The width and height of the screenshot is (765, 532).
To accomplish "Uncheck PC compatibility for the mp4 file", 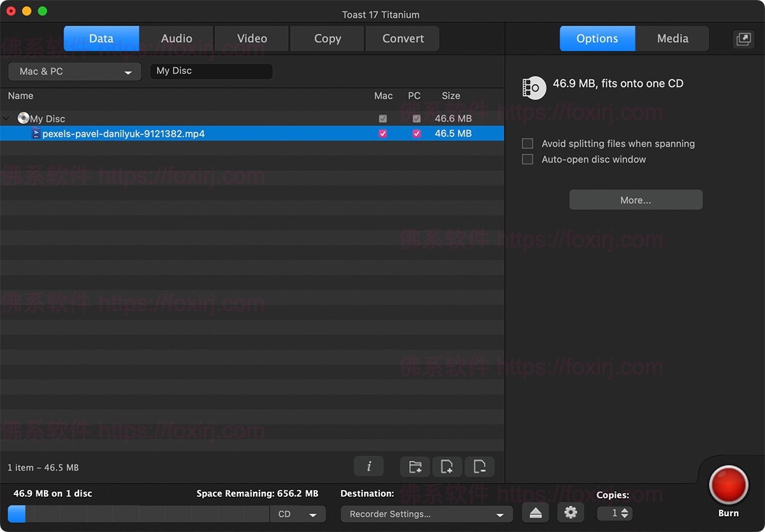I will click(416, 133).
